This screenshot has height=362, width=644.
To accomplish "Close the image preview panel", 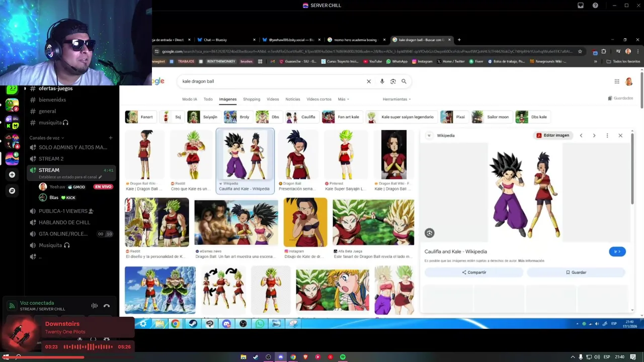I will point(620,135).
